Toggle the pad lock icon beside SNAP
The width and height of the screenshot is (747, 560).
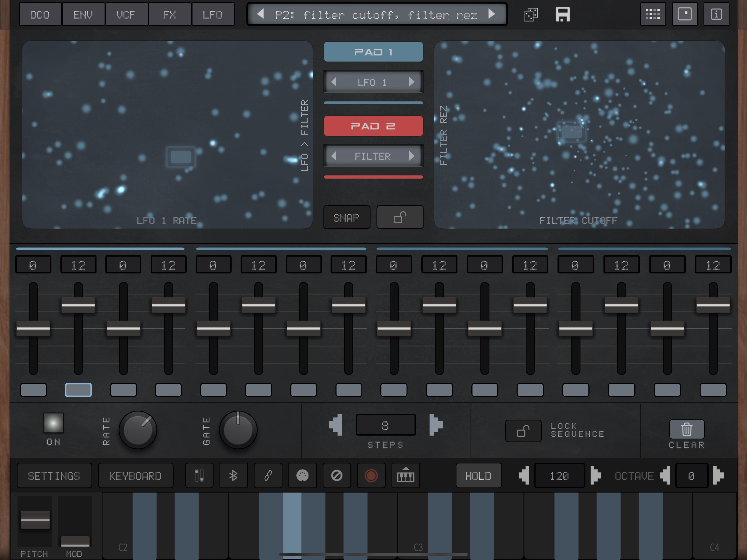coord(400,217)
